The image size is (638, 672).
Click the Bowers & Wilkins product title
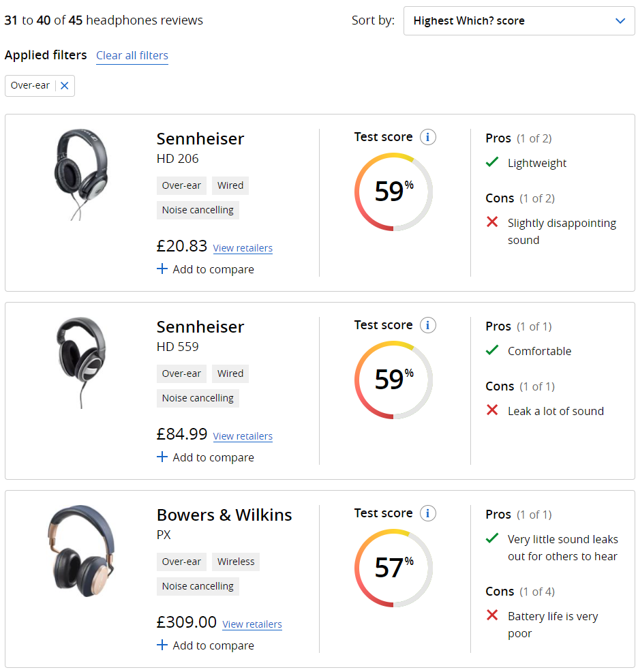tap(224, 515)
